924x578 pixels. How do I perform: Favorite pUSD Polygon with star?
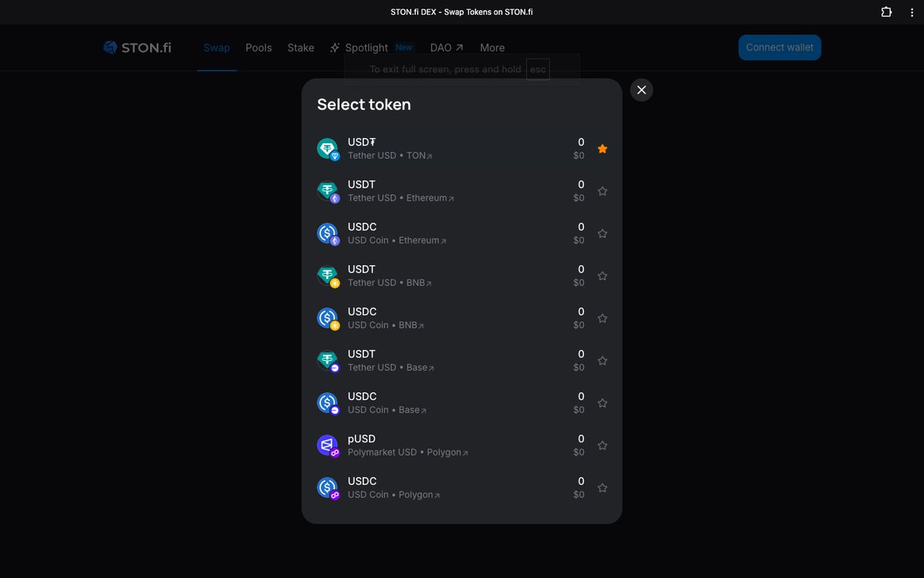click(602, 445)
